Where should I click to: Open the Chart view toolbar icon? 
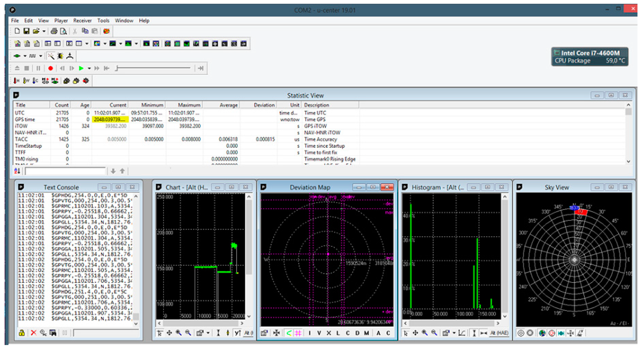(113, 44)
